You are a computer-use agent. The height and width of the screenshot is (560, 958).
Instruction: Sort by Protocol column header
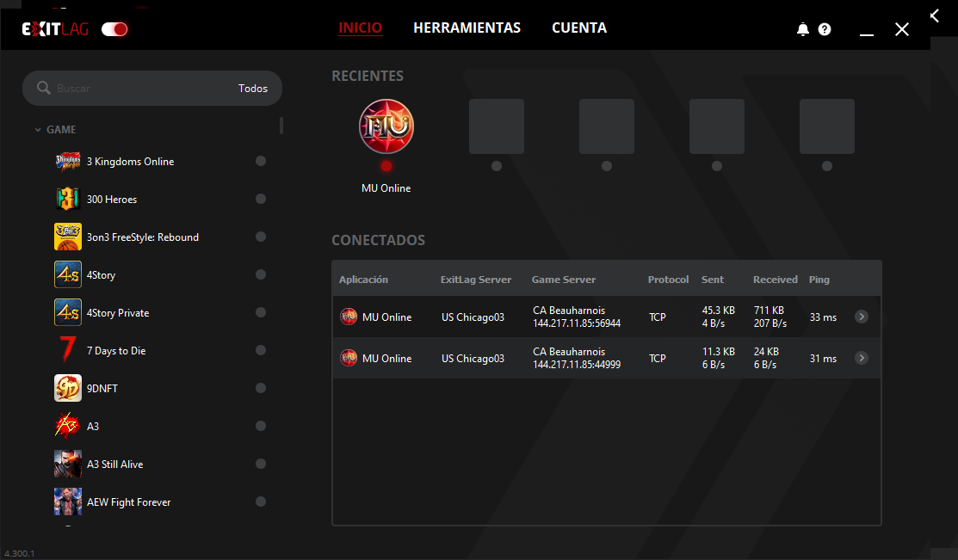pos(669,280)
